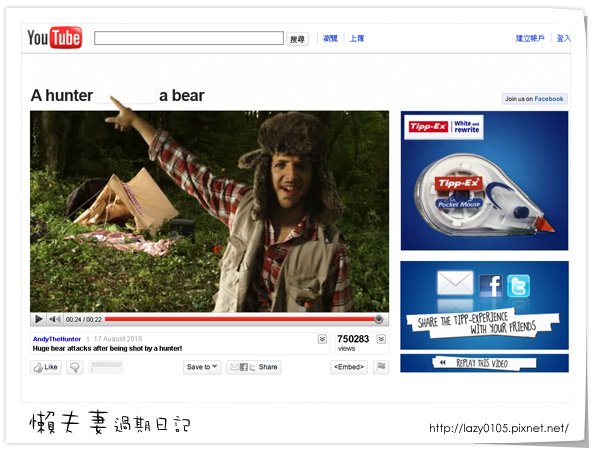This screenshot has height=450, width=600.
Task: Mute the video using the speaker icon
Action: (x=55, y=319)
